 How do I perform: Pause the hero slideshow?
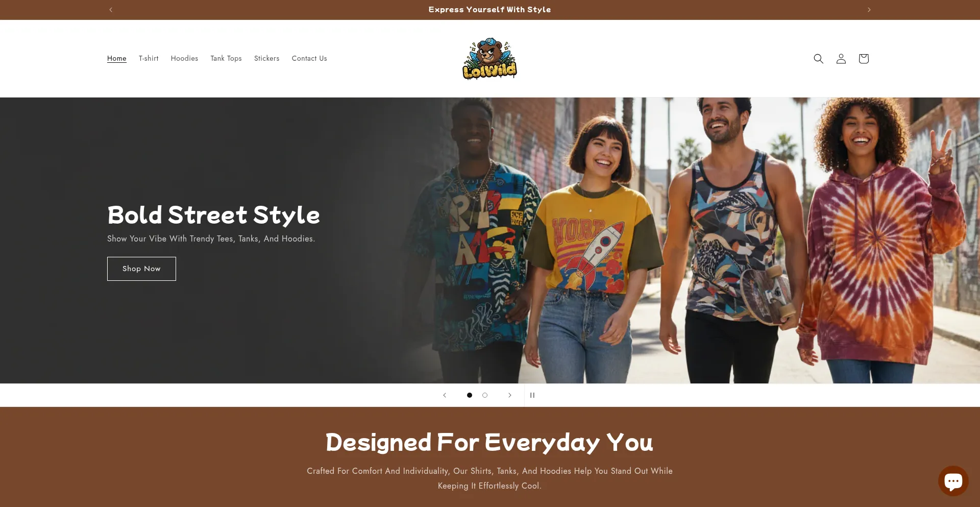pyautogui.click(x=532, y=395)
